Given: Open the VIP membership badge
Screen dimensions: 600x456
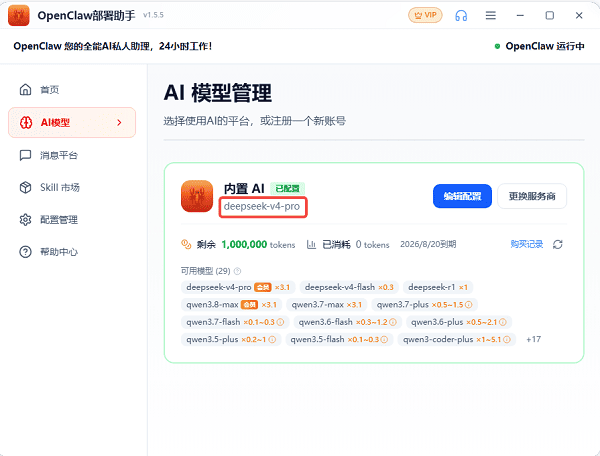Looking at the screenshot, I should click(x=425, y=15).
